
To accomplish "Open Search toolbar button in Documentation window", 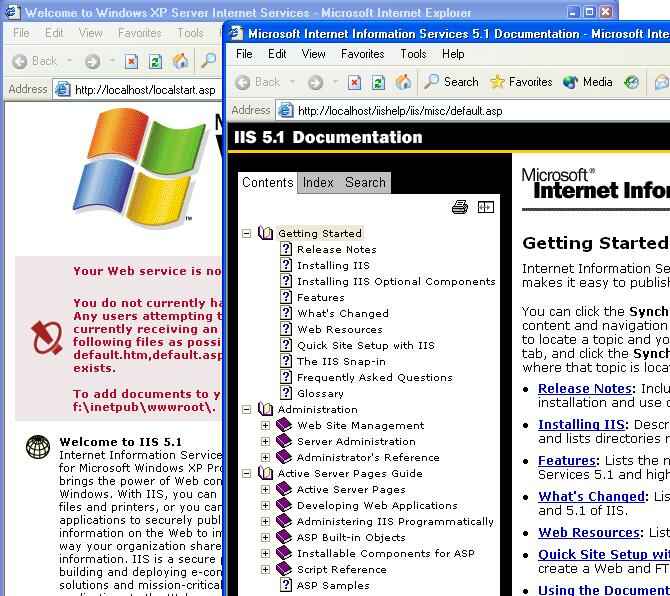I will click(451, 82).
